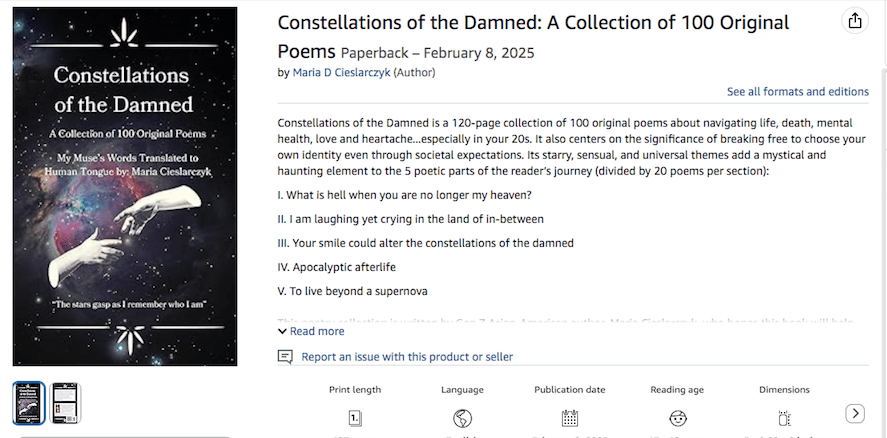Click the Reading age label
The height and width of the screenshot is (438, 887).
pyautogui.click(x=677, y=390)
